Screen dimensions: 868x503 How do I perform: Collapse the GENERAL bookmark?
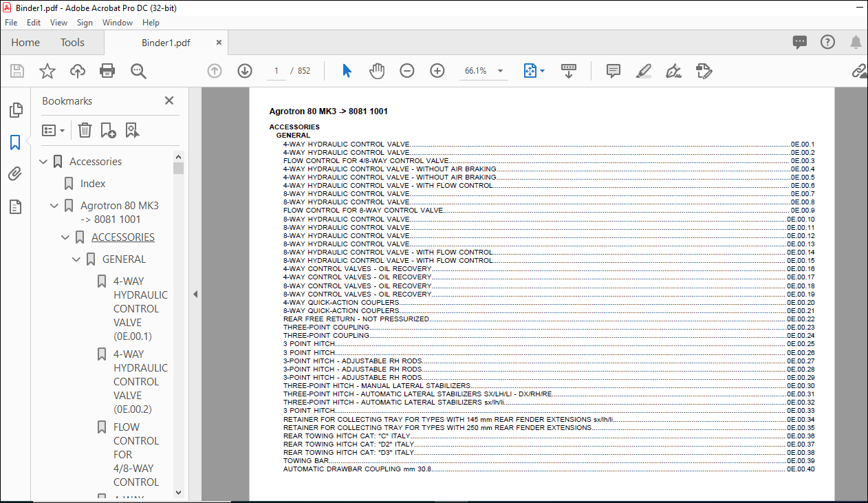(76, 259)
